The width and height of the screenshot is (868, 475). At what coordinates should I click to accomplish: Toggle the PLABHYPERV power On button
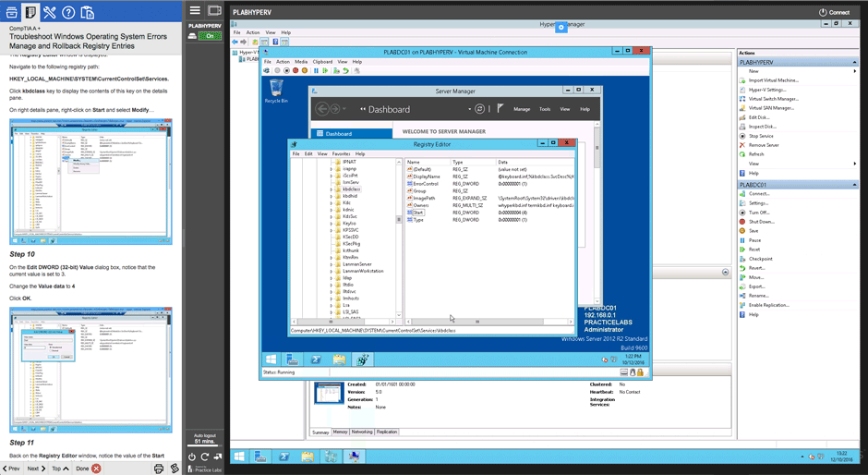click(x=210, y=35)
